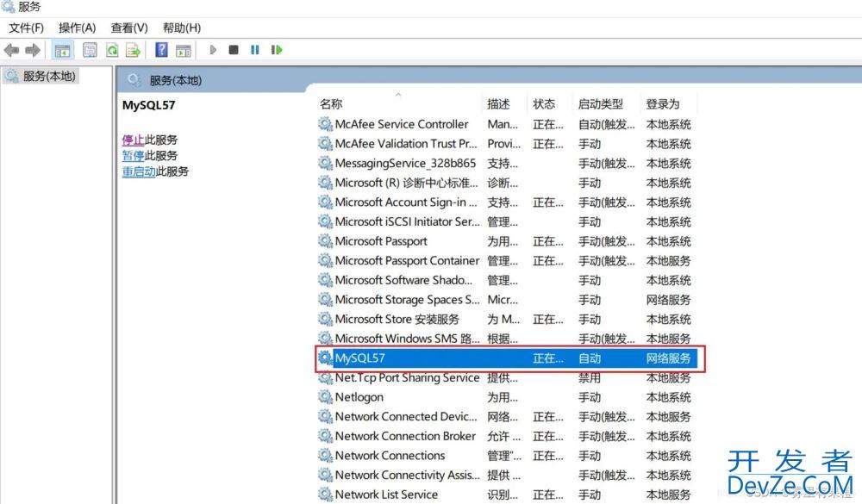
Task: Click 网络服务 in the MySQL57 row
Action: click(x=668, y=358)
